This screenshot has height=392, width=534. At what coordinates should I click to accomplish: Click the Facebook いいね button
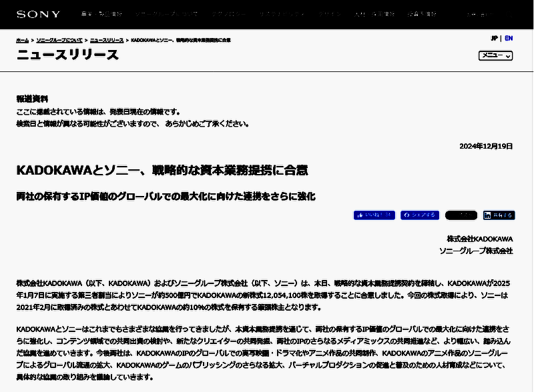point(374,215)
